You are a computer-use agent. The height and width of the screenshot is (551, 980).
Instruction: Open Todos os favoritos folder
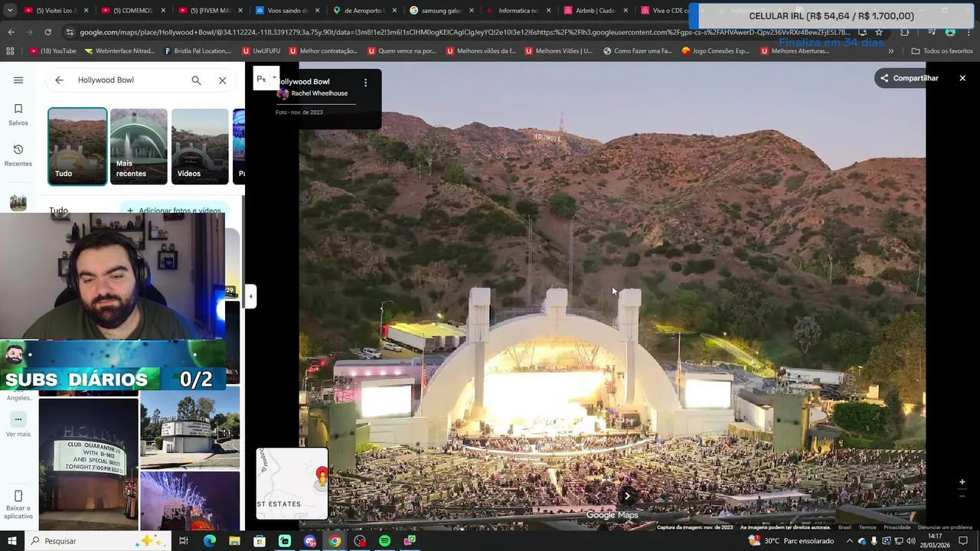(942, 51)
